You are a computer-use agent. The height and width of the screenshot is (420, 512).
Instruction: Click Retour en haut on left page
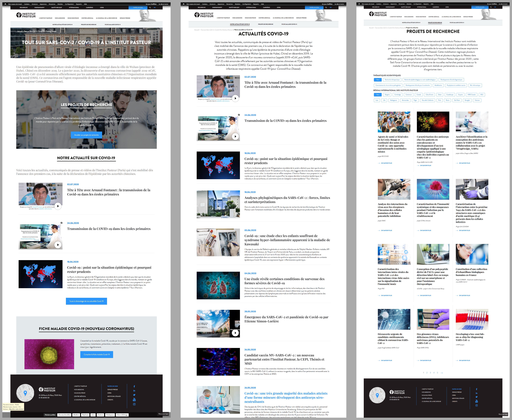pos(163,414)
